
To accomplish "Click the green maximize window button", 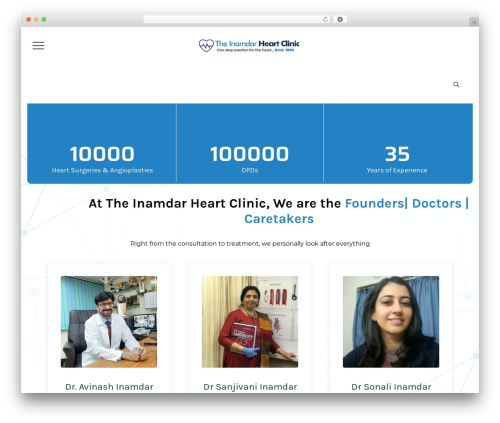I will [x=44, y=19].
